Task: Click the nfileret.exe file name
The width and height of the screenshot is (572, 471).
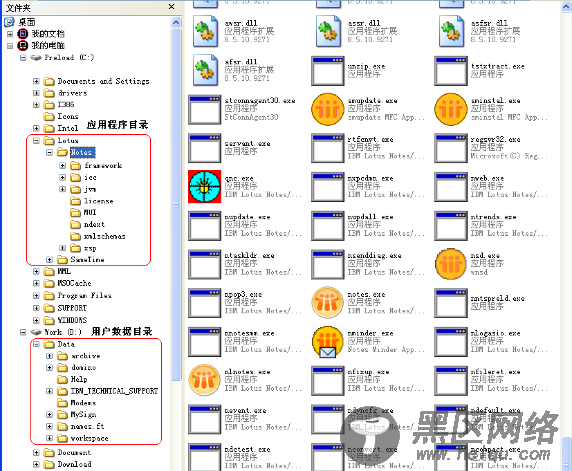Action: (x=495, y=372)
